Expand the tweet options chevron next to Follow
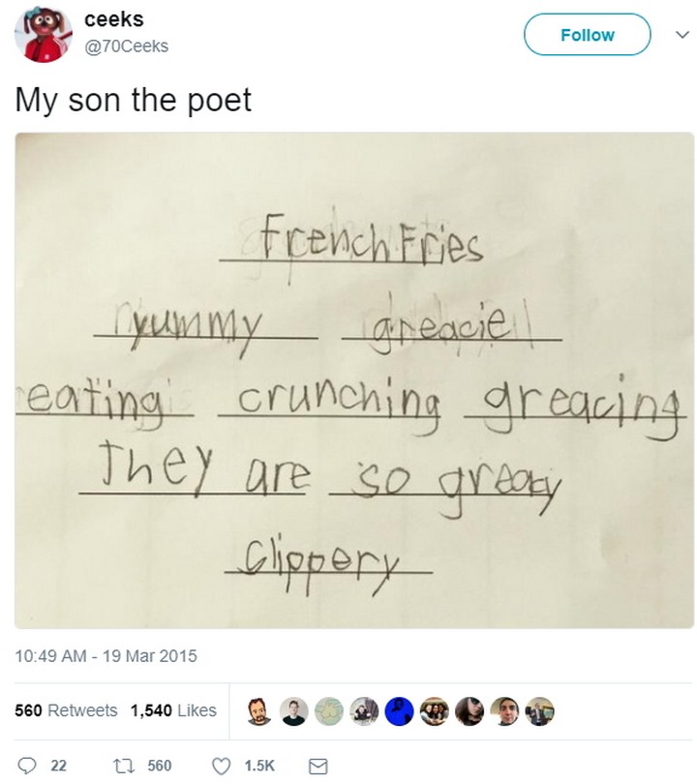 (680, 34)
